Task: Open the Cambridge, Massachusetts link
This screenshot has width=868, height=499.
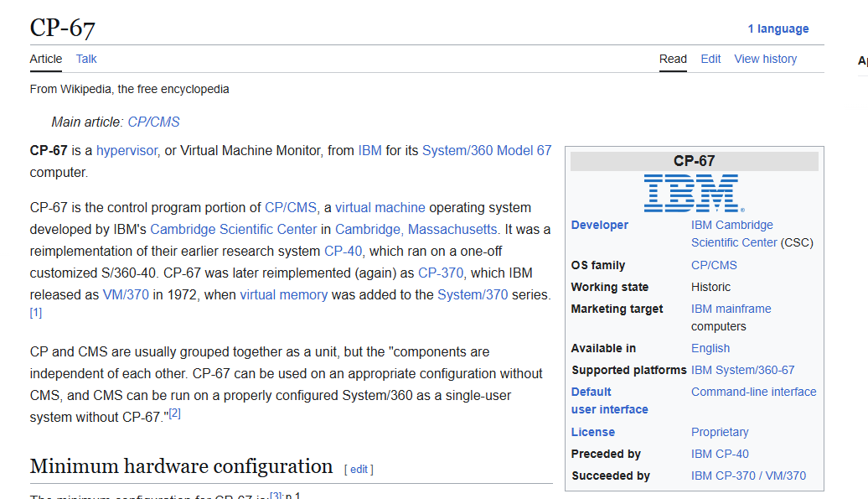Action: tap(416, 229)
